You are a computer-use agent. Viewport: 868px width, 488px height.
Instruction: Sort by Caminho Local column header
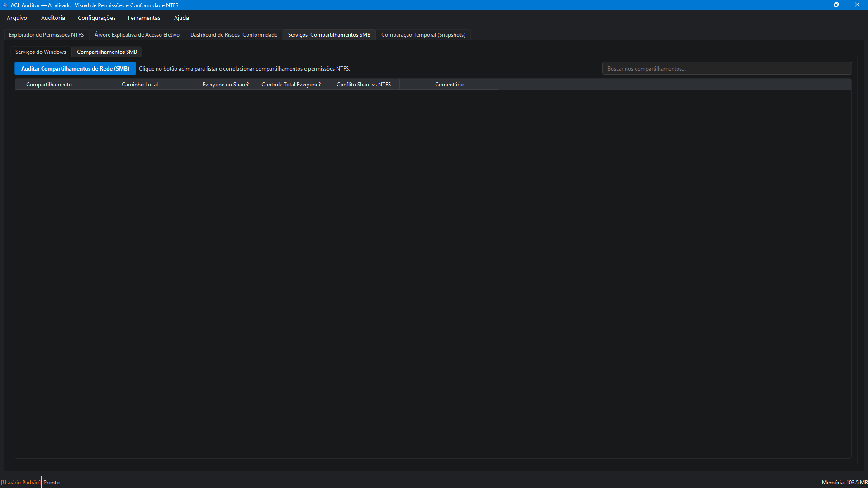(140, 85)
